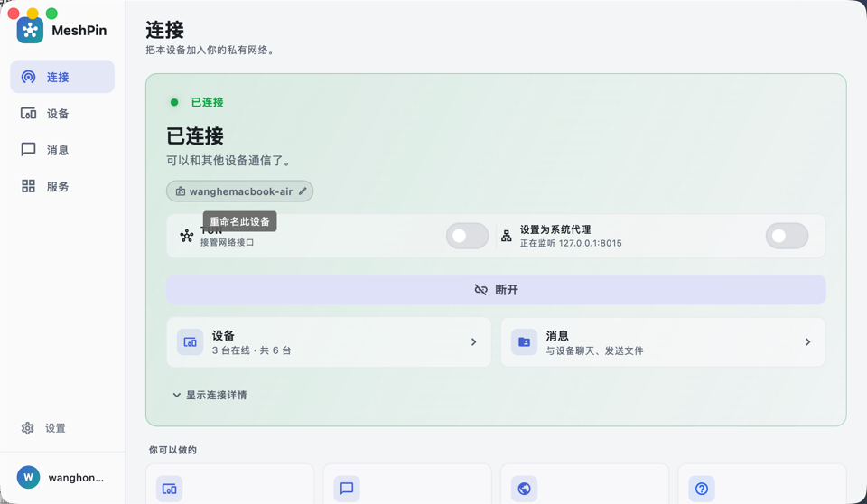Click the 设备 devices icon in sidebar
The image size is (867, 504).
[x=28, y=114]
